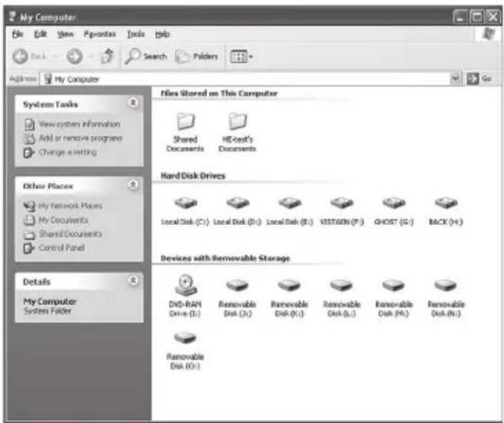Open the Tools menu
The height and width of the screenshot is (423, 504).
click(x=136, y=34)
